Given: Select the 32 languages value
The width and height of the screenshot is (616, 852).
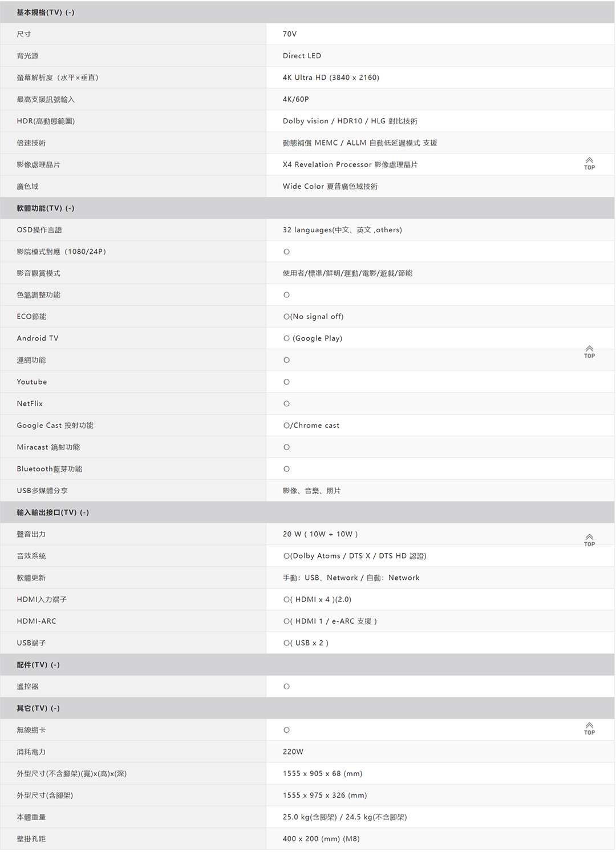Looking at the screenshot, I should click(342, 230).
